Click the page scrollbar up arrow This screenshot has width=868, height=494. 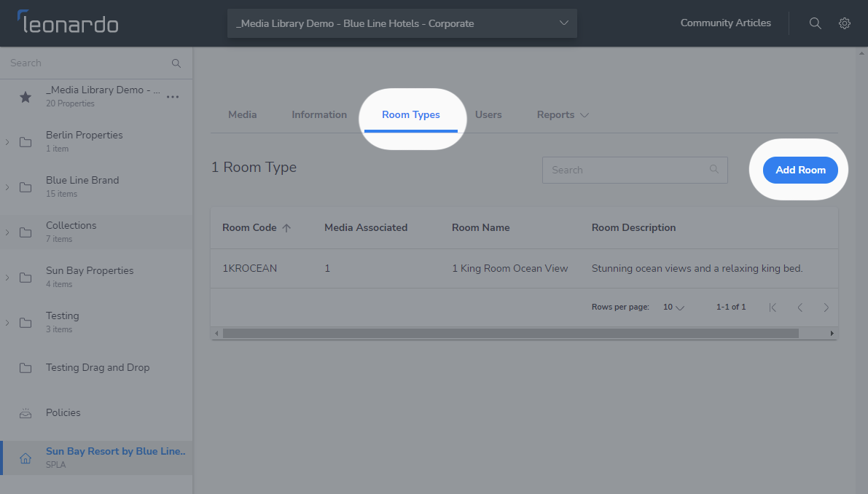click(x=861, y=54)
